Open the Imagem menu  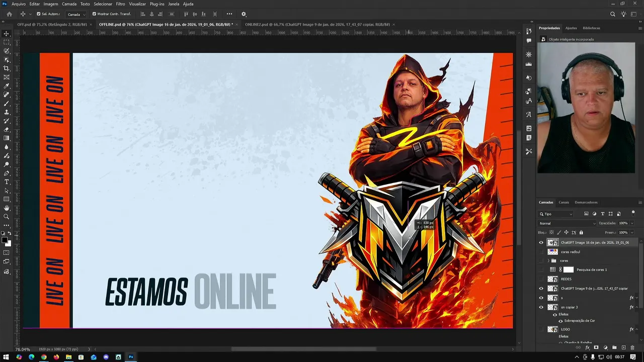[51, 4]
